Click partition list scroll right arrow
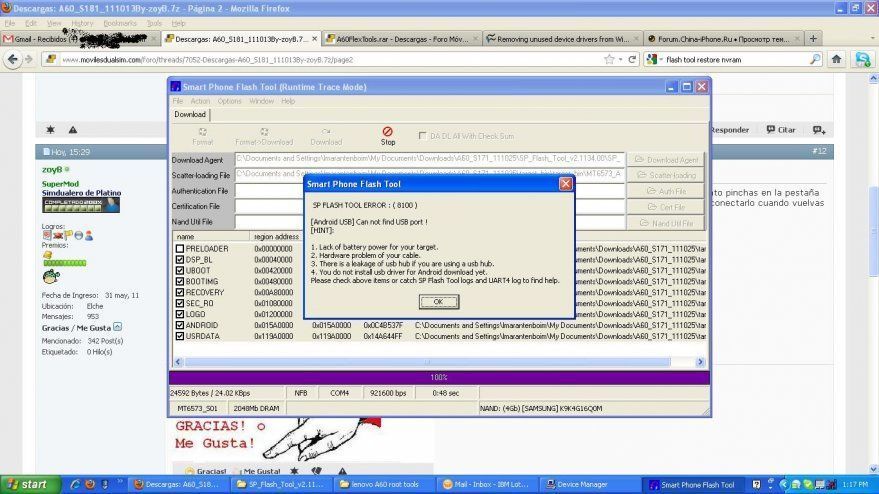 pos(700,362)
